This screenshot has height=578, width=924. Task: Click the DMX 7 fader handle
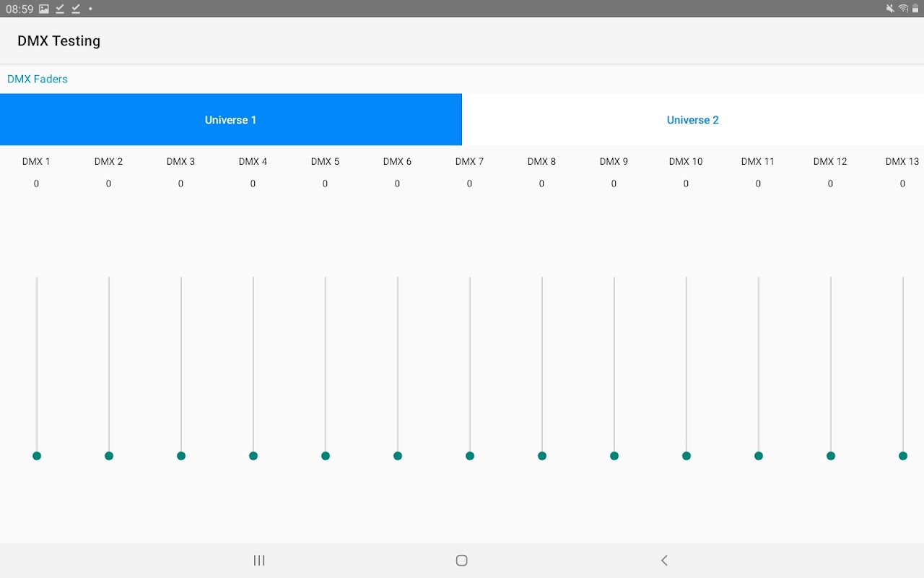[470, 456]
